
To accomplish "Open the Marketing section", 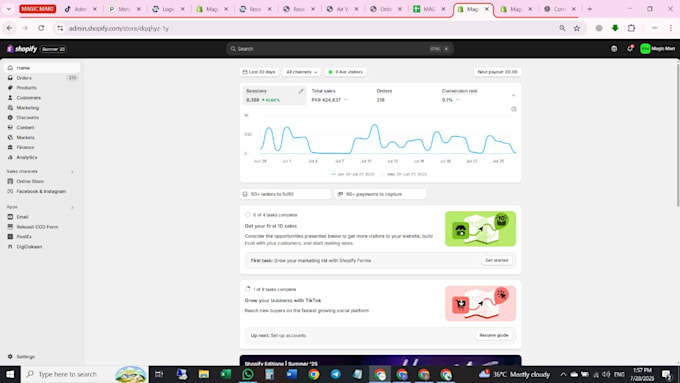I will point(42,108).
